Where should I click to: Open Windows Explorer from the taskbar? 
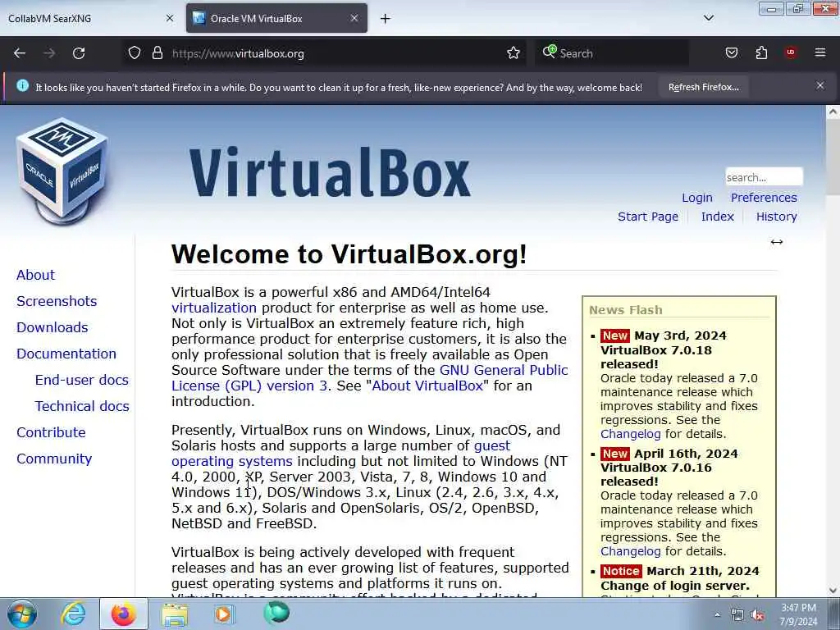point(175,614)
